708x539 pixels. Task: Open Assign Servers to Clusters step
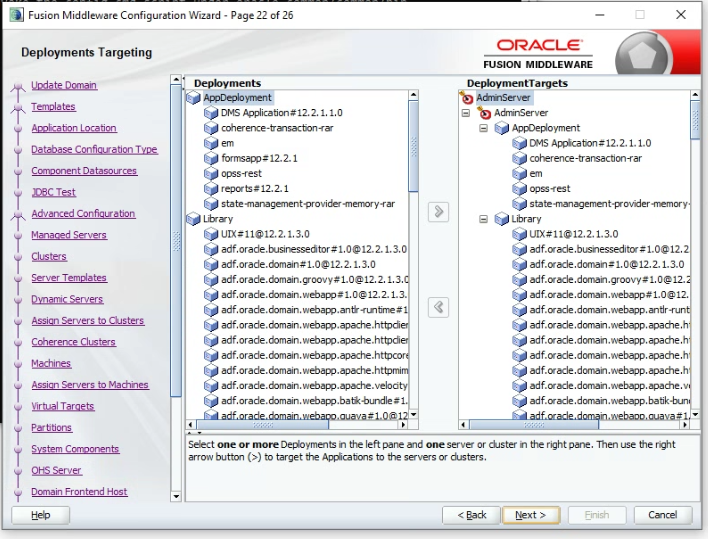(88, 321)
